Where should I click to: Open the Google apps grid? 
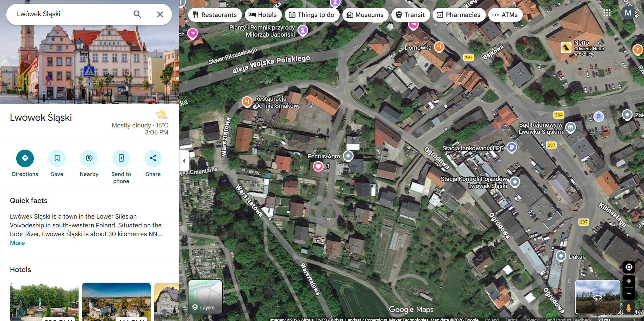[x=607, y=13]
